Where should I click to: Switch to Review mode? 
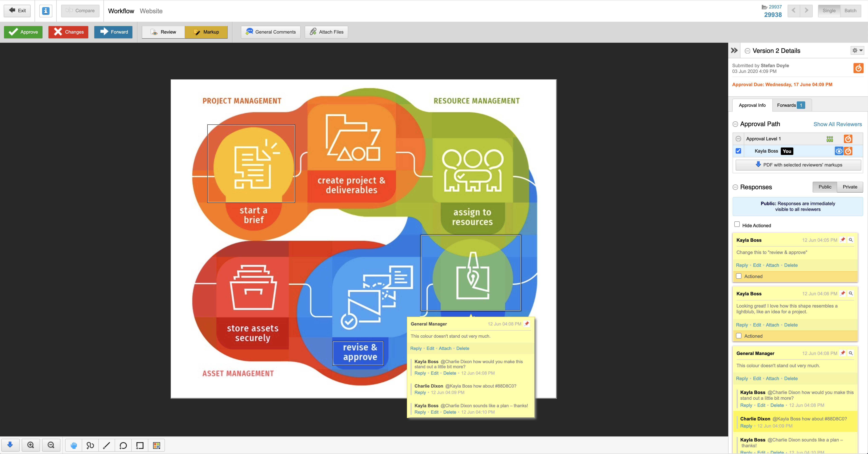tap(163, 32)
